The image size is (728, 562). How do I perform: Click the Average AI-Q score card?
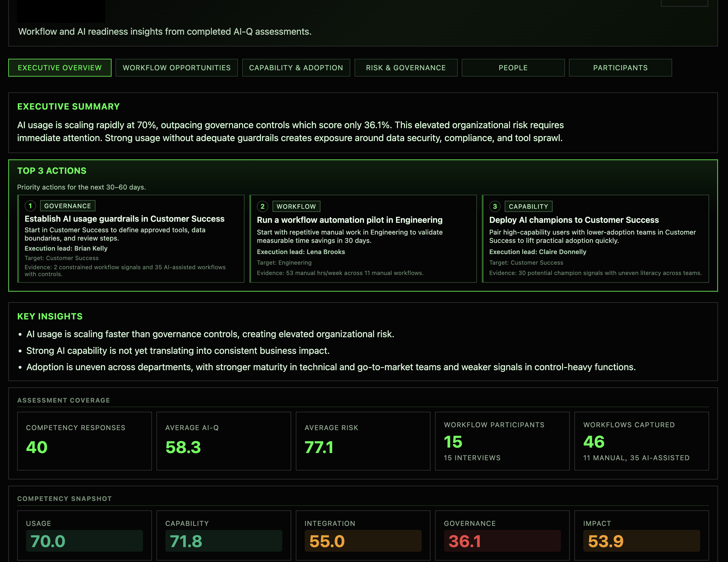[224, 441]
